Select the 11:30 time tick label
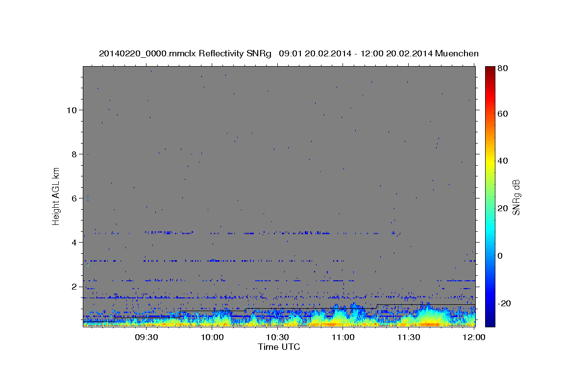Viewport: 588px width, 392px height. (409, 337)
